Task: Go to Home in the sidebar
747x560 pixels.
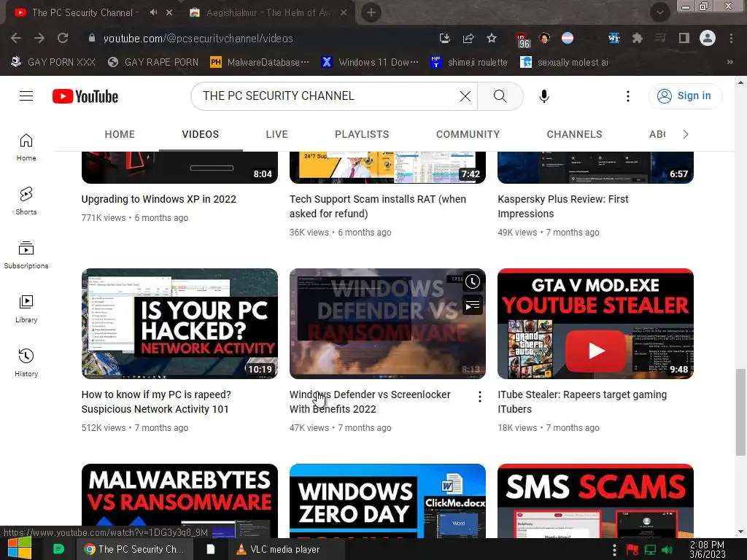Action: pyautogui.click(x=26, y=147)
